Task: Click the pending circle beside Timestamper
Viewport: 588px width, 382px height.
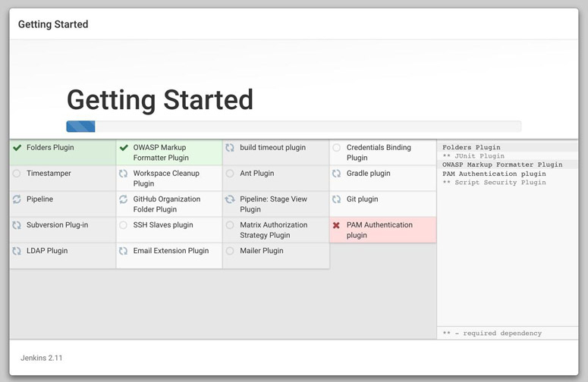Action: tap(17, 174)
